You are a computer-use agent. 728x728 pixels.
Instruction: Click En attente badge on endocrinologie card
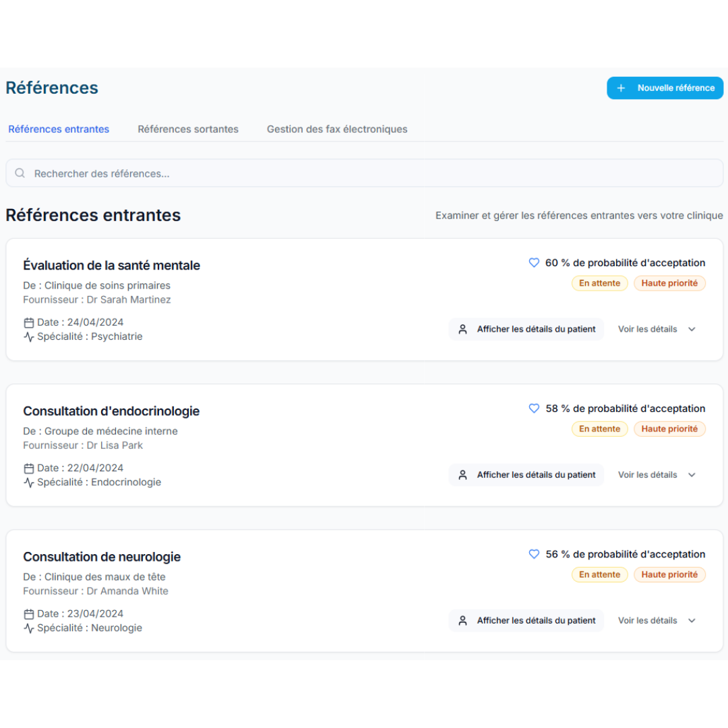pos(599,429)
